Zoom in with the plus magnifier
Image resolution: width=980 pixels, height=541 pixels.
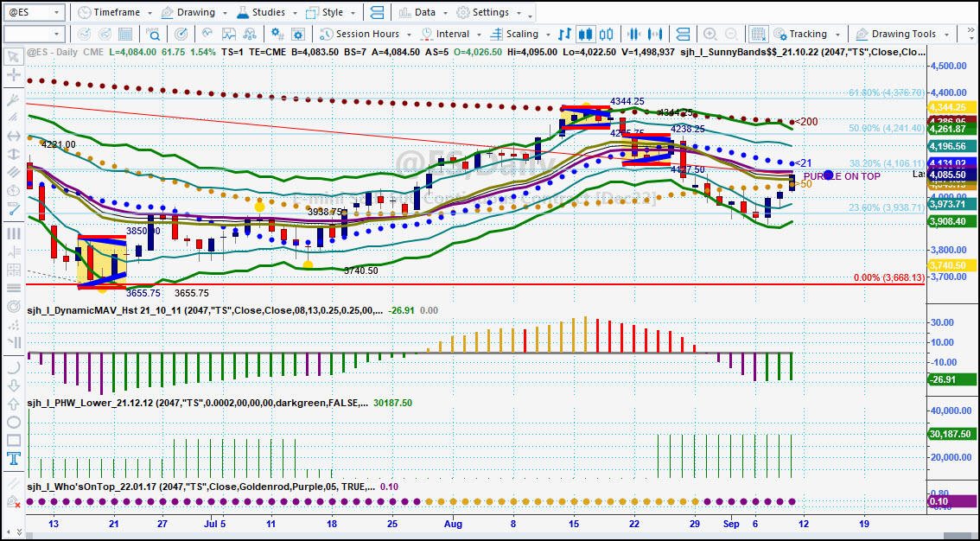[710, 34]
